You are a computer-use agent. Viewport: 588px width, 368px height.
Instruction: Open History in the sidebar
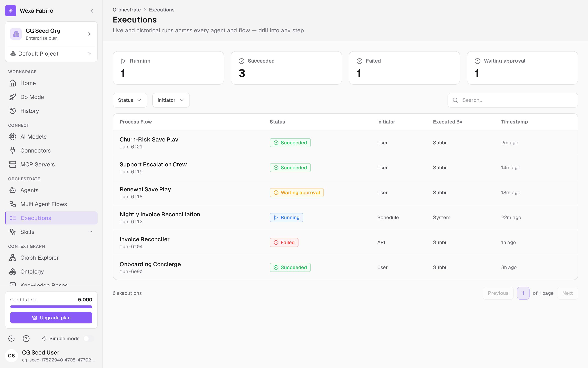tap(51, 111)
